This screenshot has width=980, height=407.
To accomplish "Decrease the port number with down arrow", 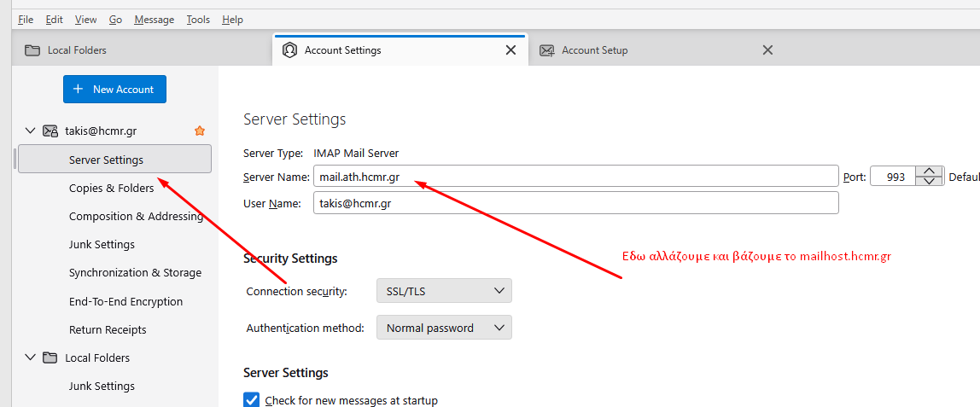I will (929, 181).
